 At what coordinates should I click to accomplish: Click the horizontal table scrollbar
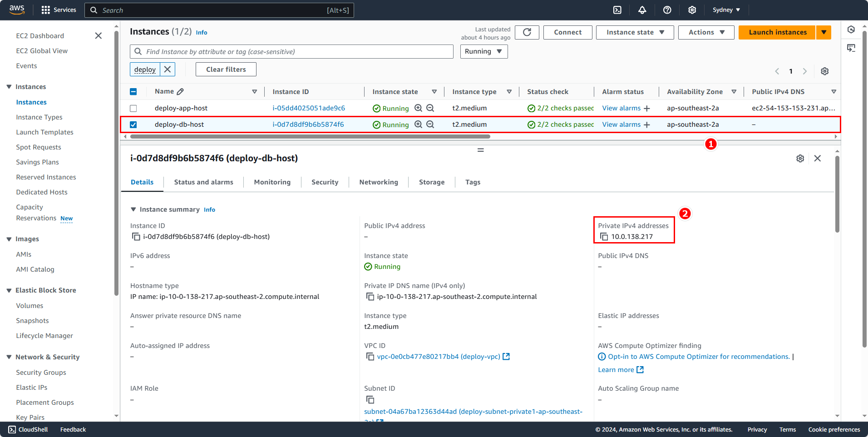tap(310, 136)
